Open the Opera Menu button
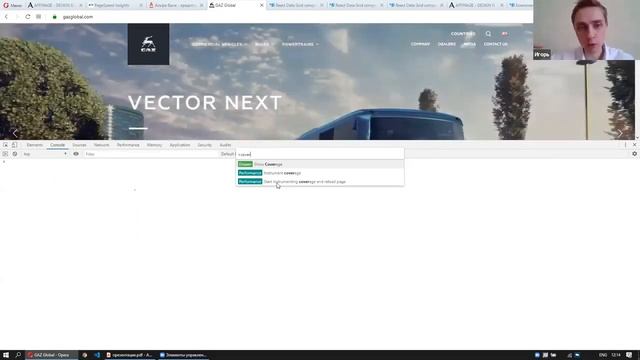The height and width of the screenshot is (360, 640). click(x=12, y=5)
